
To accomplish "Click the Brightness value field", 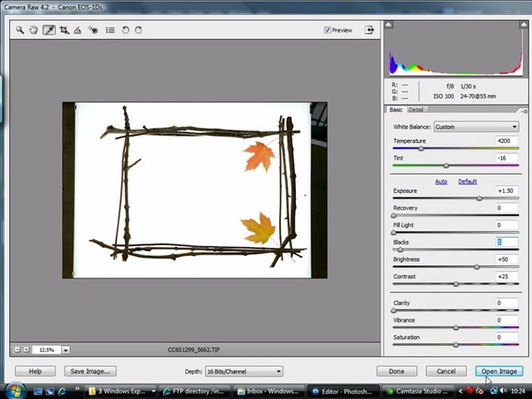I will click(x=507, y=259).
